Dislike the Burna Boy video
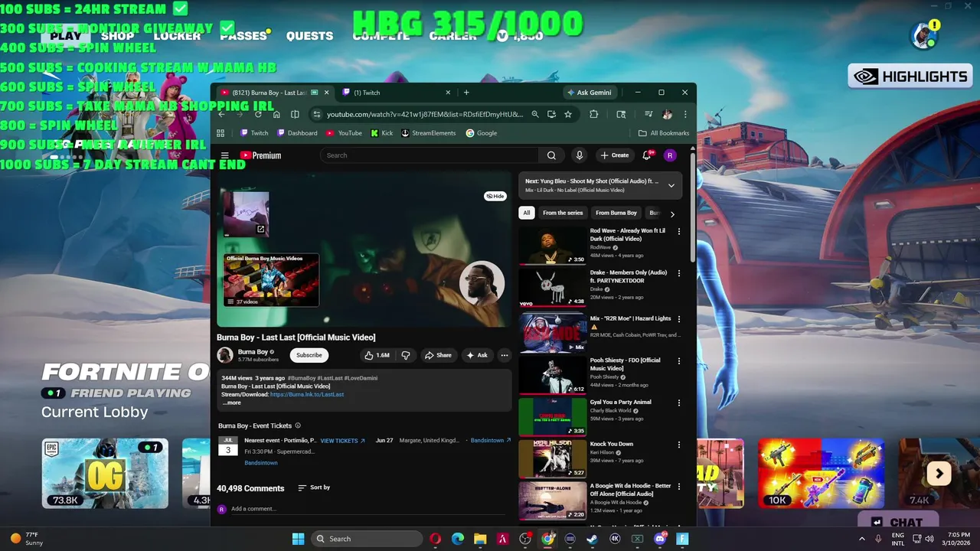This screenshot has height=551, width=980. click(x=406, y=355)
